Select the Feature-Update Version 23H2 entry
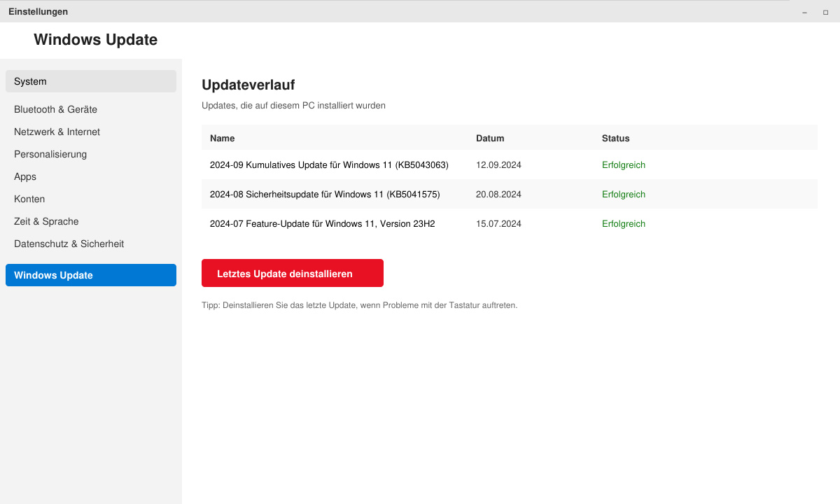The image size is (840, 504). pyautogui.click(x=510, y=223)
